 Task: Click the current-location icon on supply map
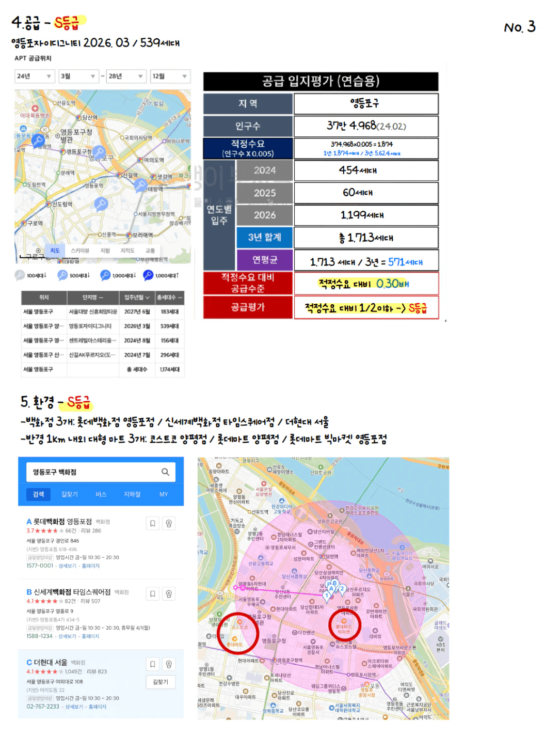click(38, 250)
